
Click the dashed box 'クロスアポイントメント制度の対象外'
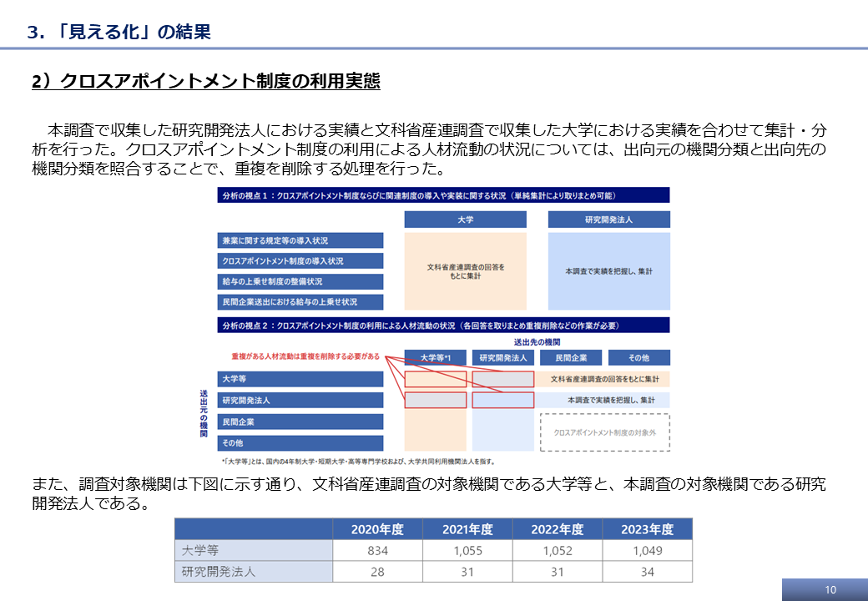[x=605, y=433]
